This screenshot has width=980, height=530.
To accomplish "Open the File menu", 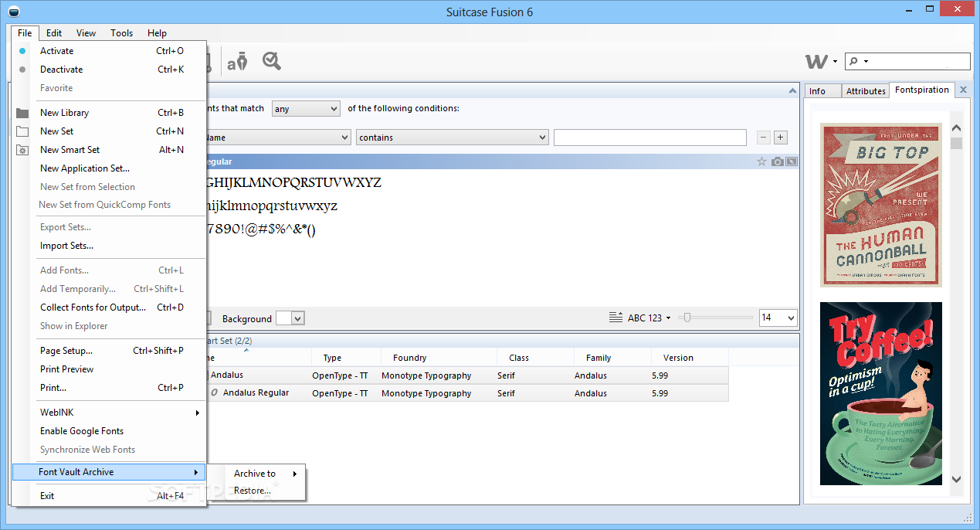I will (25, 33).
